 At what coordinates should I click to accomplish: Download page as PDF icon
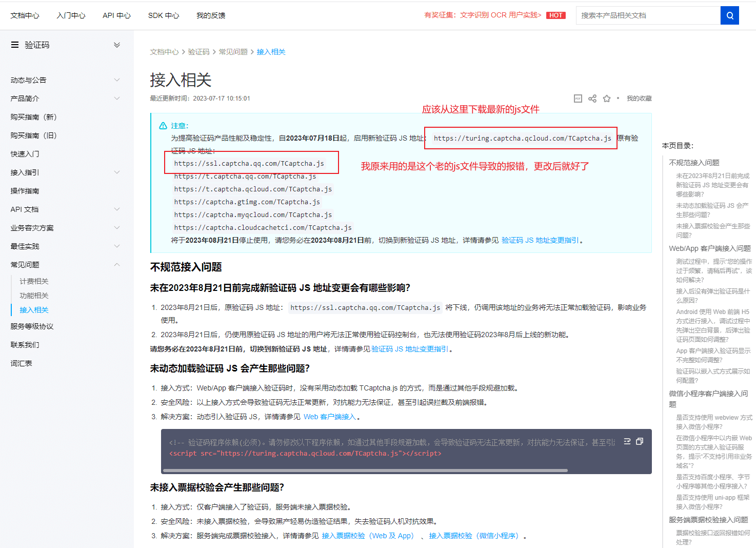[578, 99]
